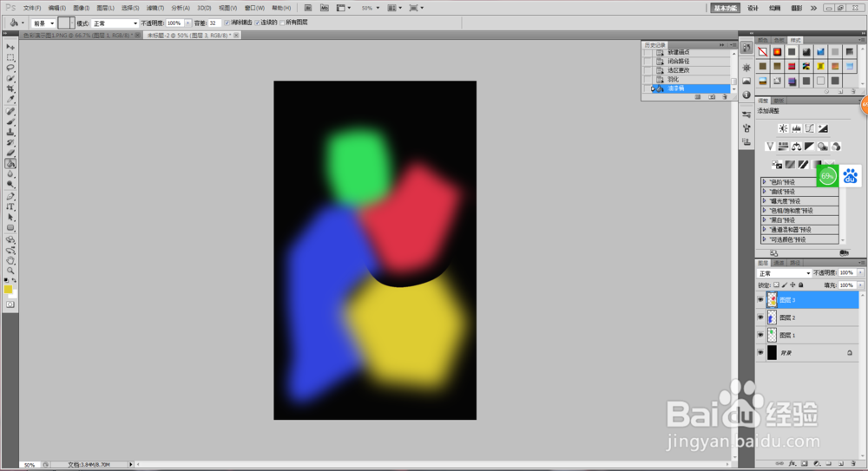The height and width of the screenshot is (471, 868).
Task: Switch to the 蒙版 panel tab
Action: pyautogui.click(x=779, y=101)
